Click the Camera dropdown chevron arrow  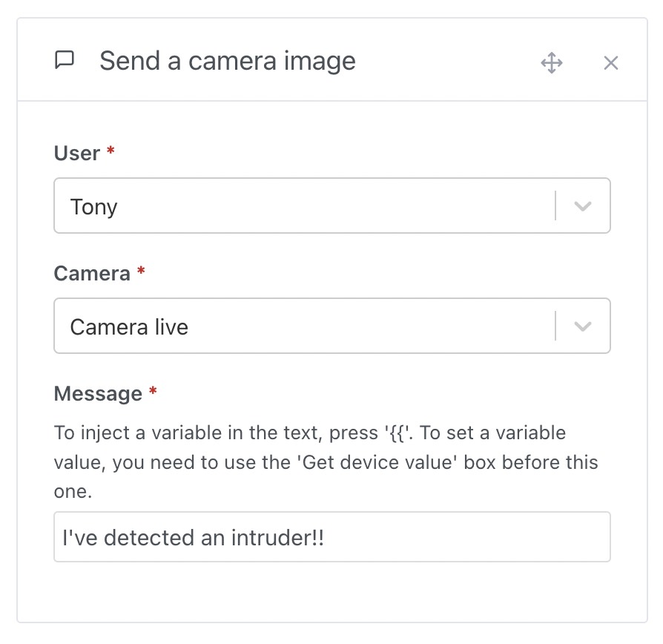tap(583, 326)
